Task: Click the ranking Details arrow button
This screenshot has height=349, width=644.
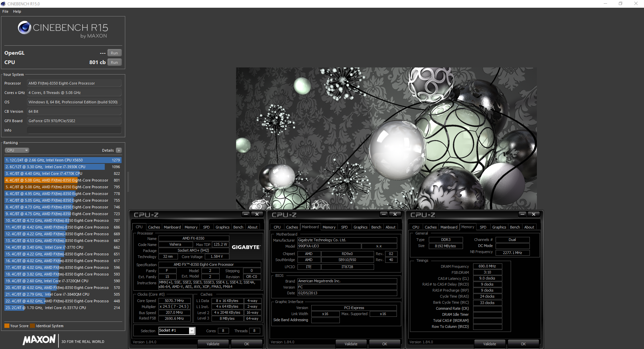Action: point(119,150)
